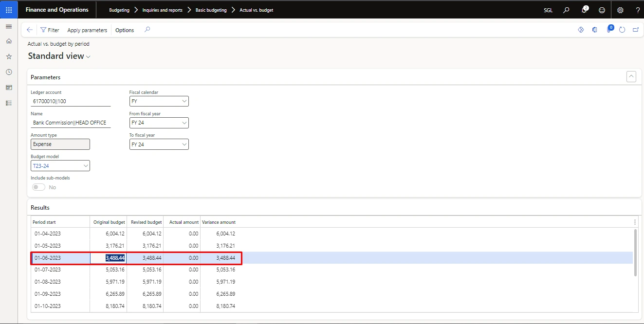Click original budget value 3,488.44
This screenshot has width=644, height=324.
[108, 258]
